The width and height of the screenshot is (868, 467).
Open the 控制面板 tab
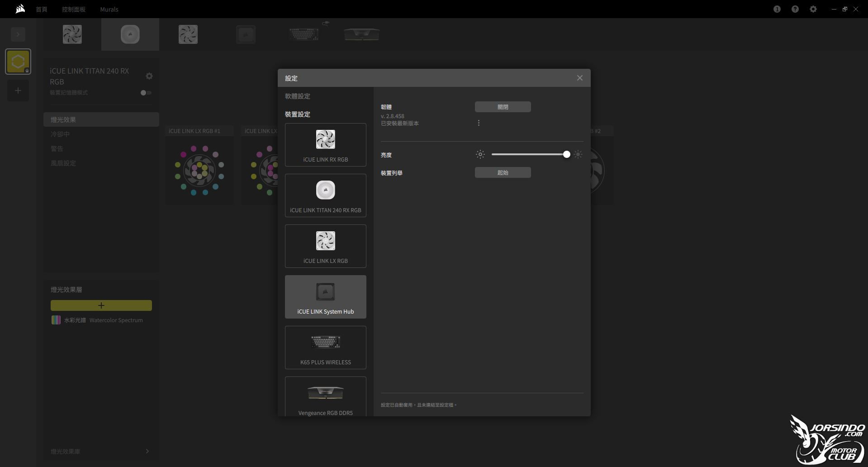point(74,10)
